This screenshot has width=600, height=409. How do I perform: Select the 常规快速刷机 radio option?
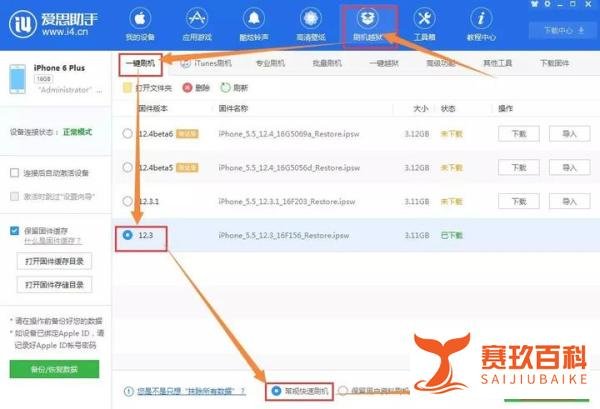click(276, 391)
